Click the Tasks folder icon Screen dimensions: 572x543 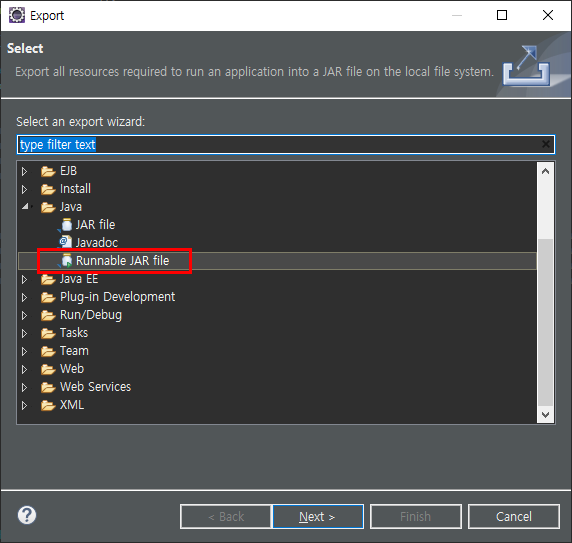48,333
